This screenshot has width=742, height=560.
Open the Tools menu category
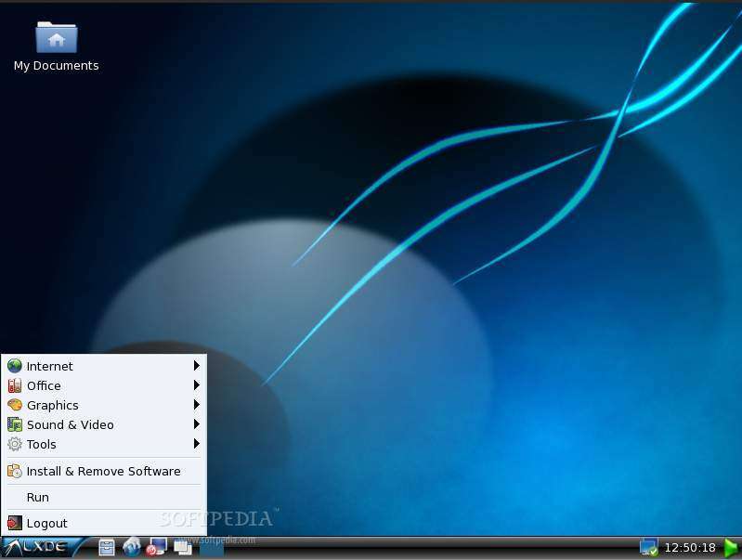coord(104,444)
